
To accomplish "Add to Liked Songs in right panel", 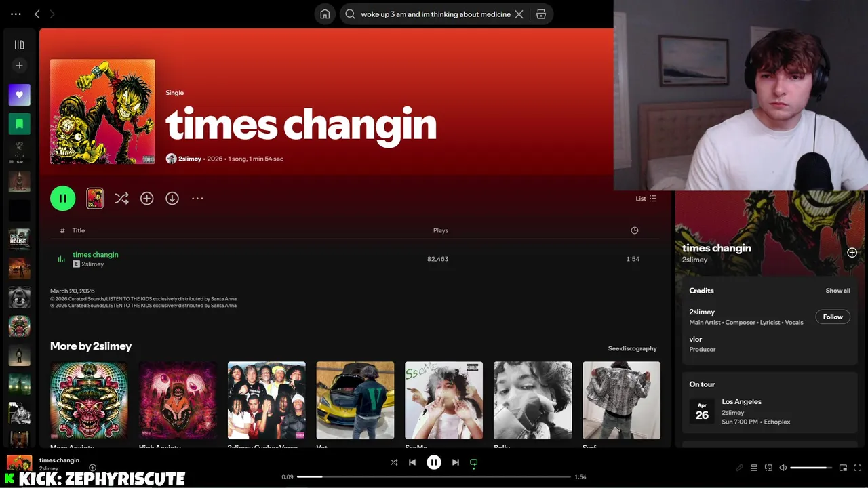I will point(852,253).
